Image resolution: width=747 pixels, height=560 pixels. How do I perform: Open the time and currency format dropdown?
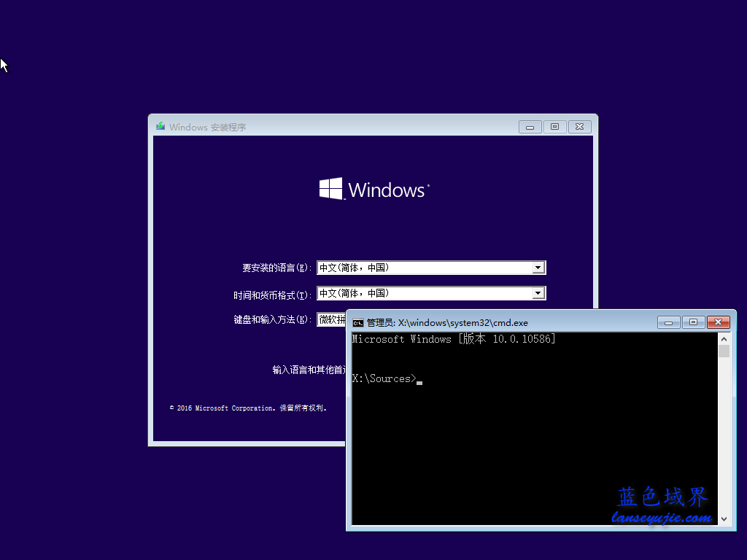click(x=538, y=293)
